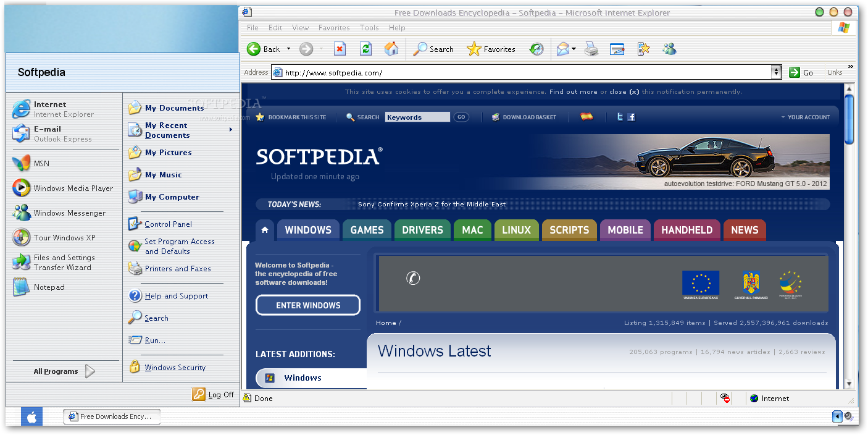Open the Tools menu

tap(369, 28)
